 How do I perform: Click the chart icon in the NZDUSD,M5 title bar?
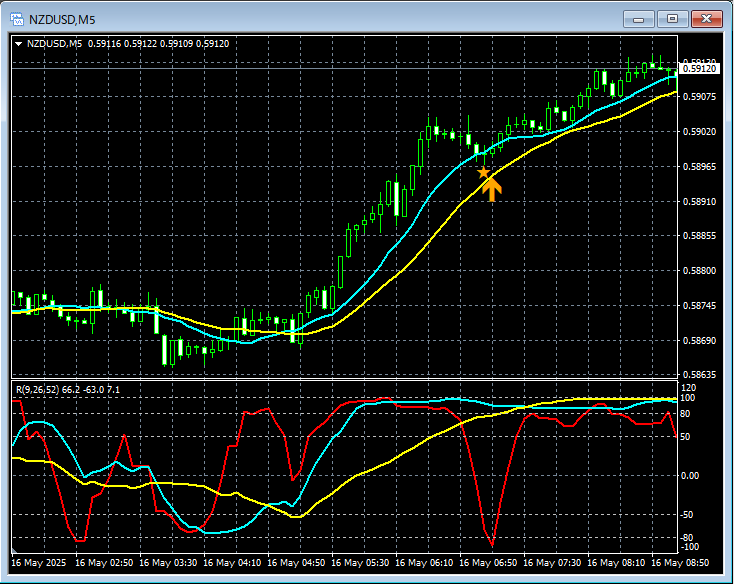tap(17, 19)
